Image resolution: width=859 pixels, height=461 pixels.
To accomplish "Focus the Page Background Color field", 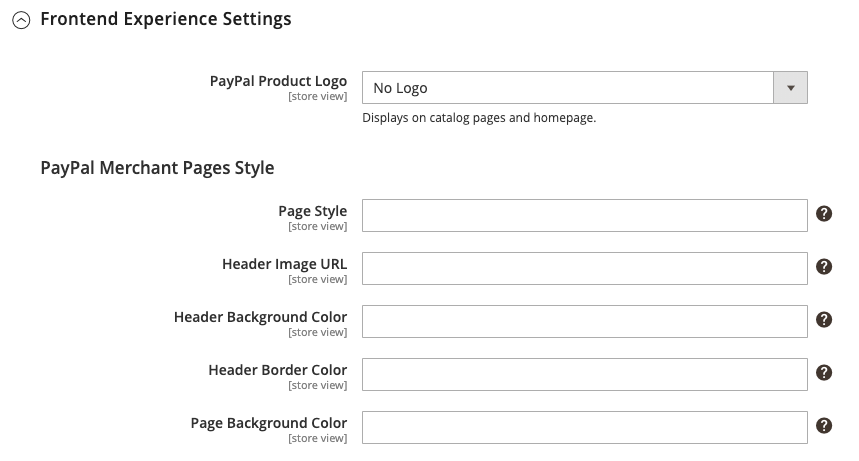I will point(585,428).
